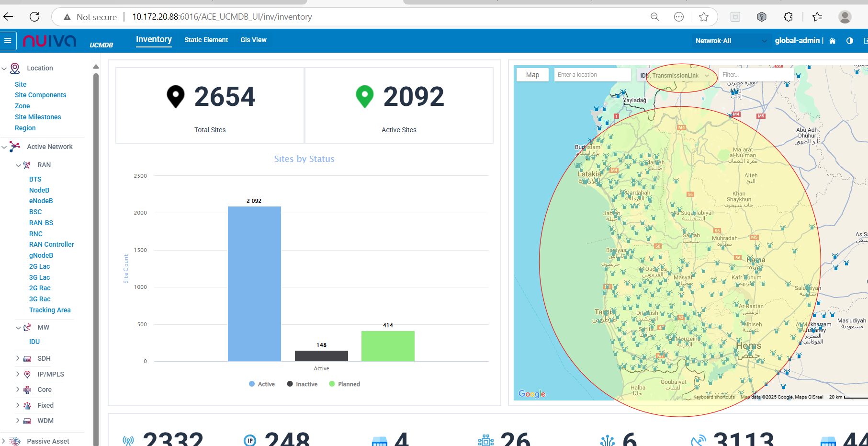
Task: Toggle the Active series in chart legend
Action: pyautogui.click(x=262, y=384)
